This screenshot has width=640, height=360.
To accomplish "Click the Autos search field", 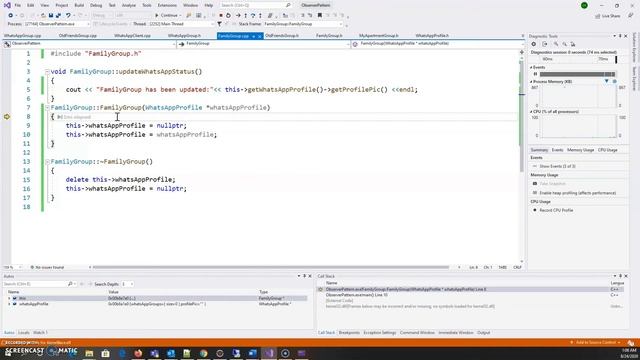I will click(35, 284).
